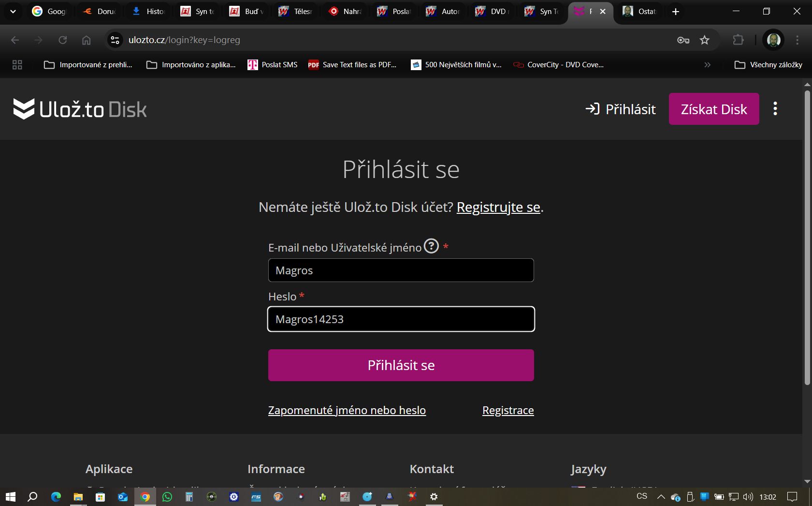Open the Chrome profile avatar
Image resolution: width=812 pixels, height=506 pixels.
(x=773, y=40)
